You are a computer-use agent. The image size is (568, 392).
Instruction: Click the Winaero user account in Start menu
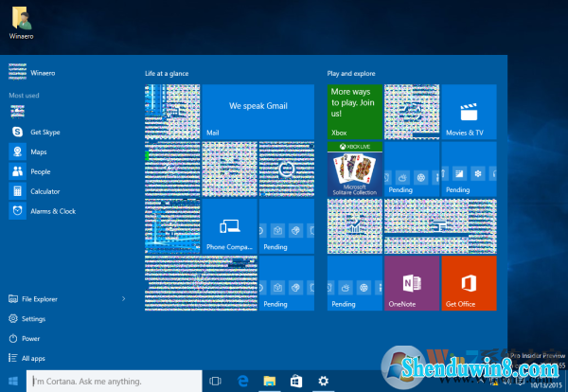click(x=32, y=72)
